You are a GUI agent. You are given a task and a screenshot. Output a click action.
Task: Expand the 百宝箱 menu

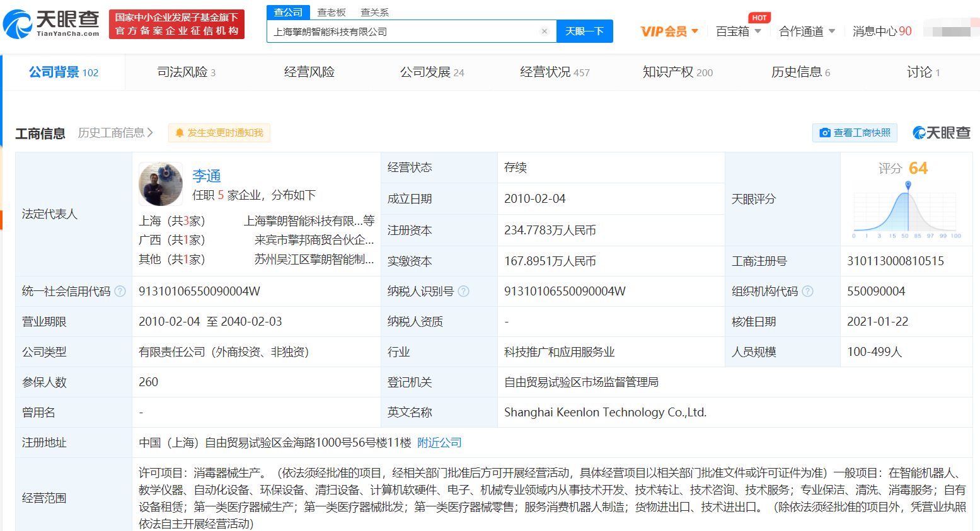[x=739, y=31]
